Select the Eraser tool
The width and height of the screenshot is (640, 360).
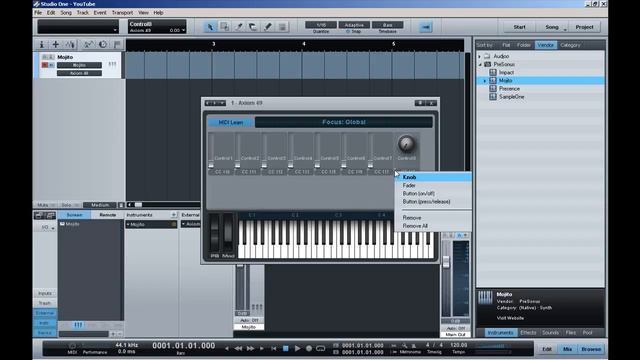click(x=253, y=27)
